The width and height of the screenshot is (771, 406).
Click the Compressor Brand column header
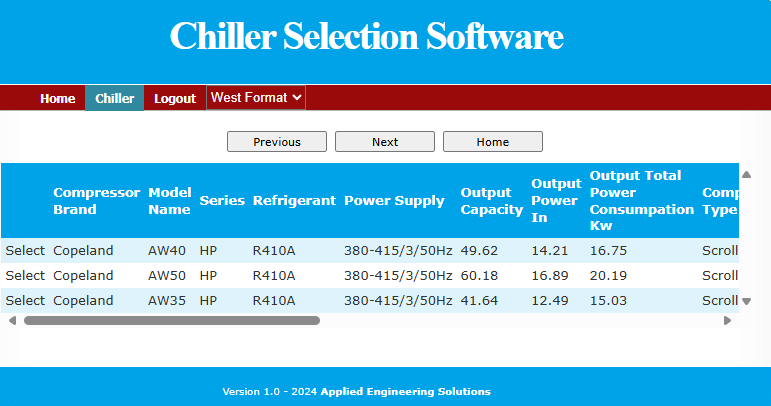[x=96, y=201]
